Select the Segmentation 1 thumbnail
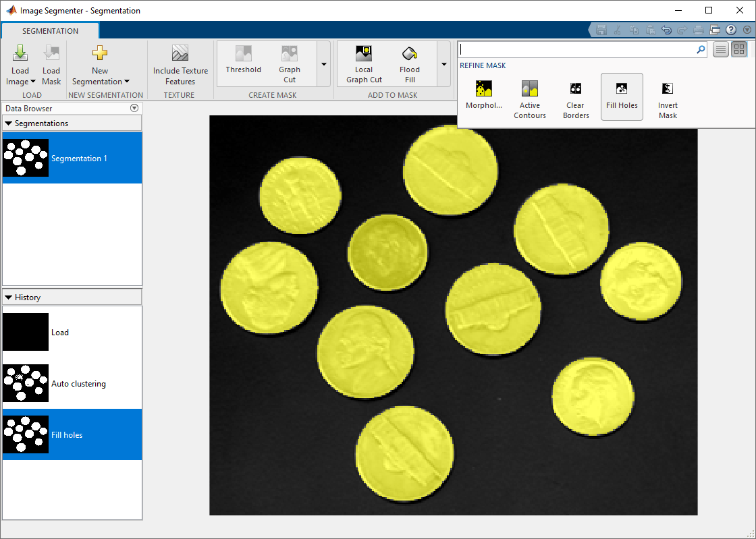Screen dimensions: 756x539 [x=26, y=158]
